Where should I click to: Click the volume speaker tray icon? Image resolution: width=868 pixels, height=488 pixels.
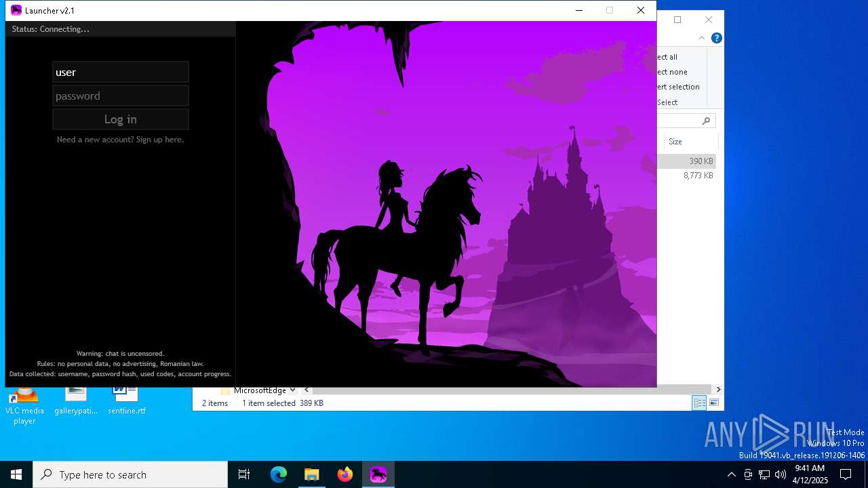pyautogui.click(x=781, y=474)
